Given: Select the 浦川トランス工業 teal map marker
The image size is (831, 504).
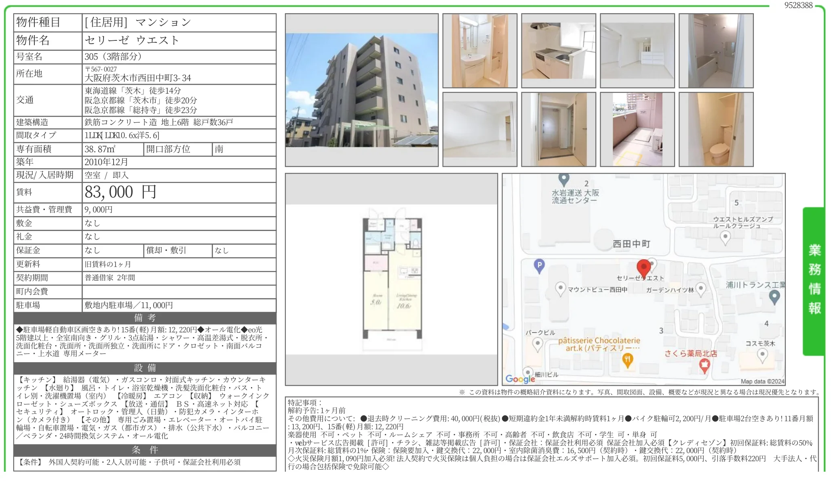Looking at the screenshot, I should pyautogui.click(x=774, y=298).
